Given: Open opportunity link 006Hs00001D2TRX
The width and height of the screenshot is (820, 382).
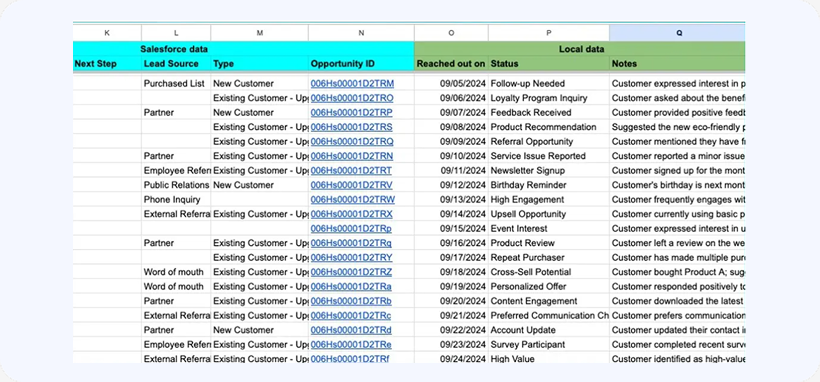Looking at the screenshot, I should click(x=351, y=214).
